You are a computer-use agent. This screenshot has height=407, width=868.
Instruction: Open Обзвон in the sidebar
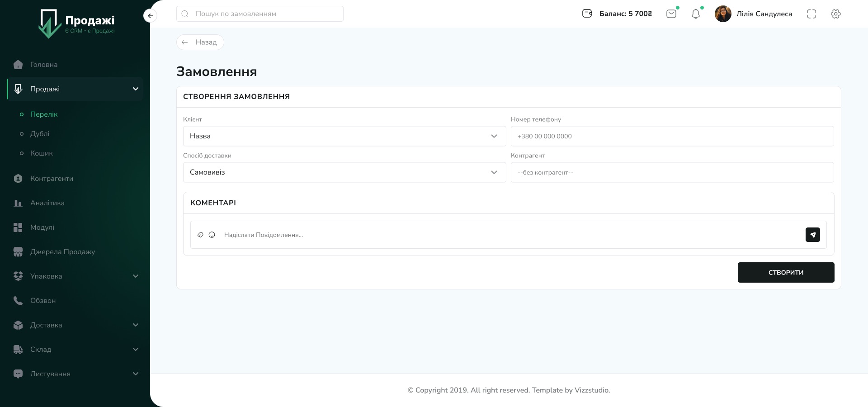point(43,301)
